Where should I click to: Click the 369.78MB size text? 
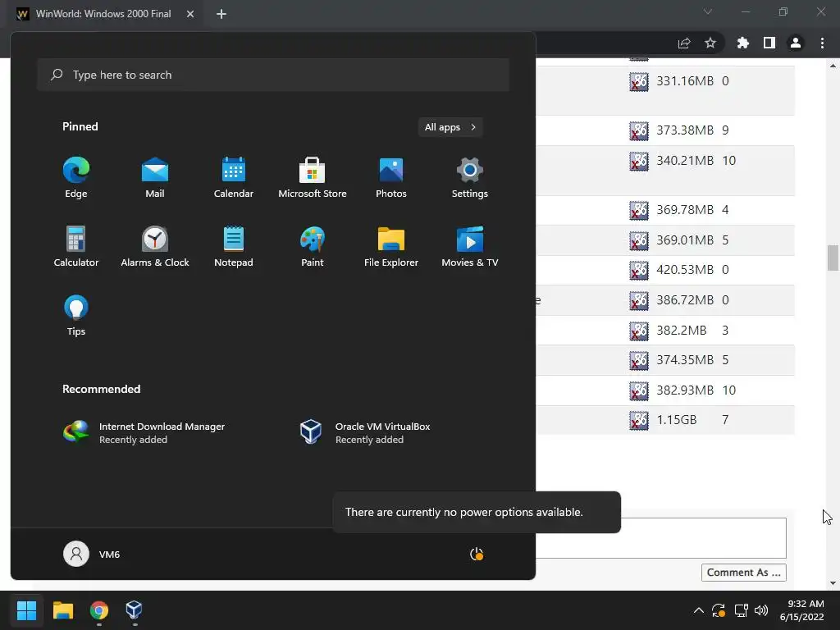(685, 209)
